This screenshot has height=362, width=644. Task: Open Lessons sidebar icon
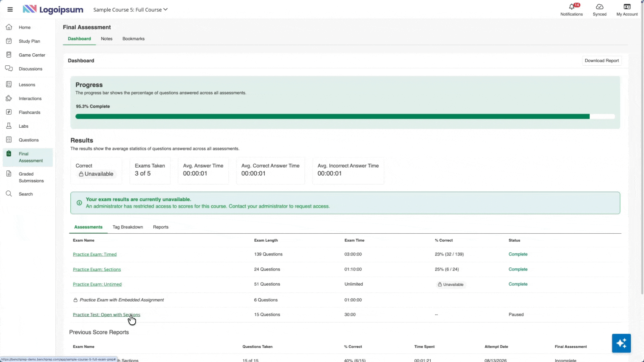(x=9, y=84)
